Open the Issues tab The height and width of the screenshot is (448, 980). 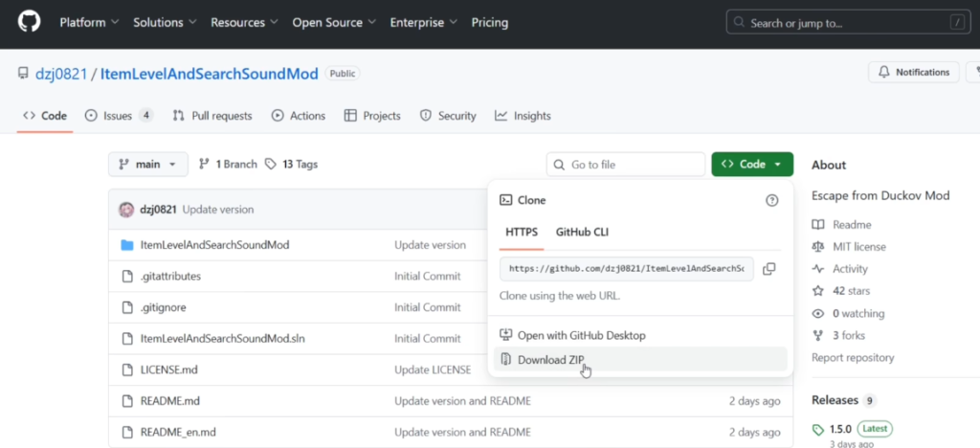tap(118, 116)
